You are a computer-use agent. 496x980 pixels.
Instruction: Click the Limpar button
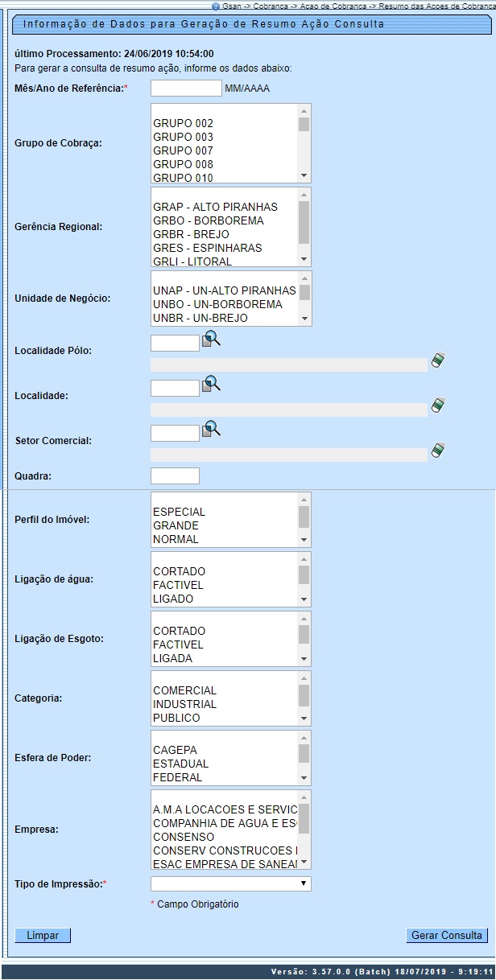[43, 935]
